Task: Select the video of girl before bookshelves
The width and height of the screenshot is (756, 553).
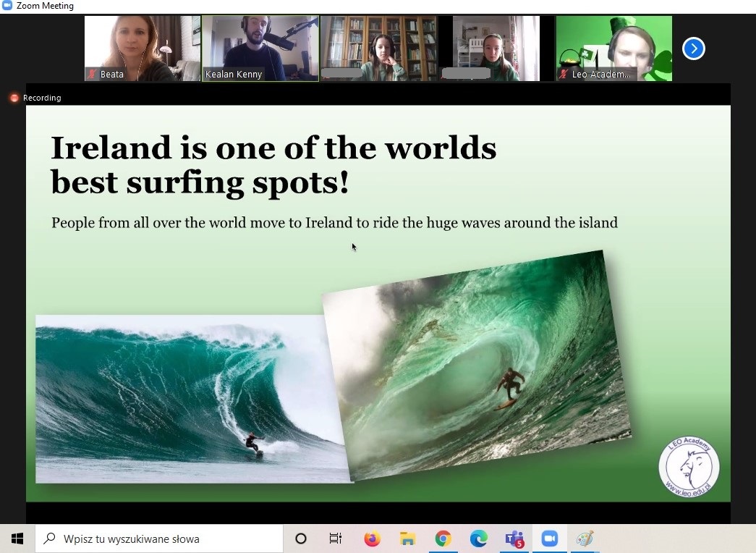Action: [378, 48]
